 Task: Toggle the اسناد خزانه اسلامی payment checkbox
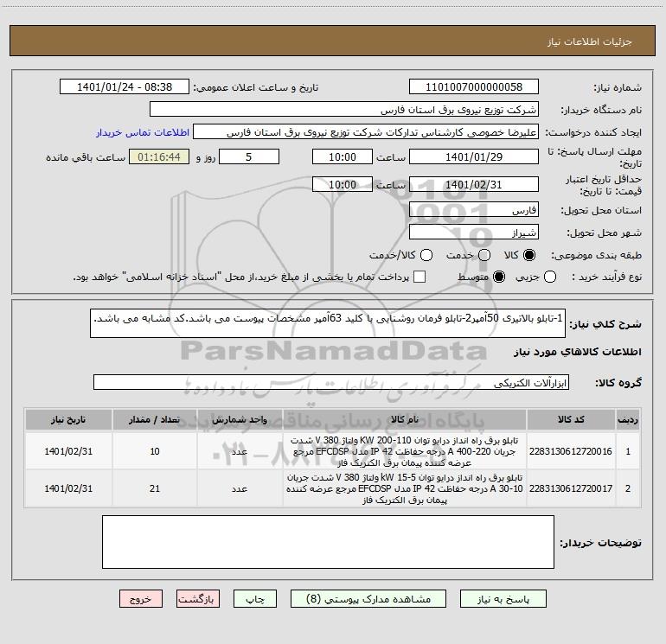click(x=419, y=277)
